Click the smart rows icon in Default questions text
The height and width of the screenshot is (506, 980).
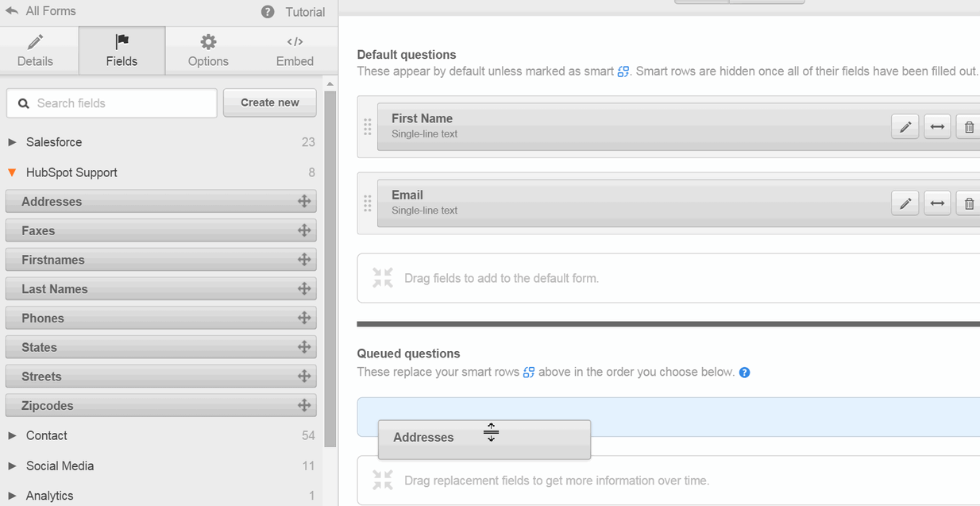(623, 71)
